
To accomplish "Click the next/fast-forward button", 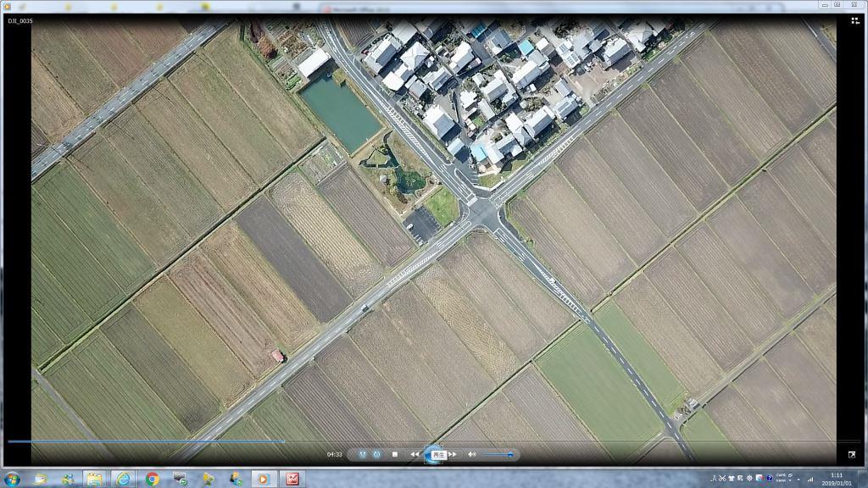I will click(x=453, y=454).
